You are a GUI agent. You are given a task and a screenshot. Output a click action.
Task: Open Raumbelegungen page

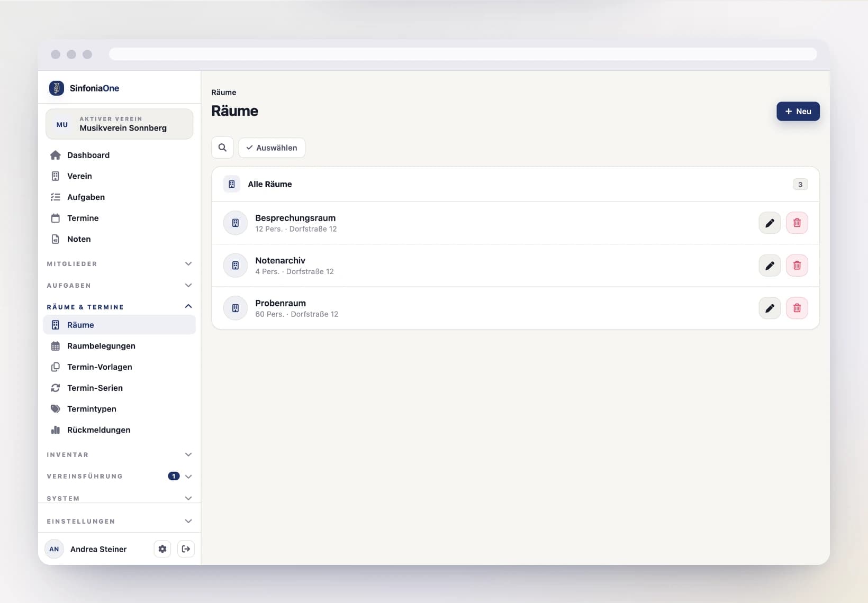click(x=120, y=346)
